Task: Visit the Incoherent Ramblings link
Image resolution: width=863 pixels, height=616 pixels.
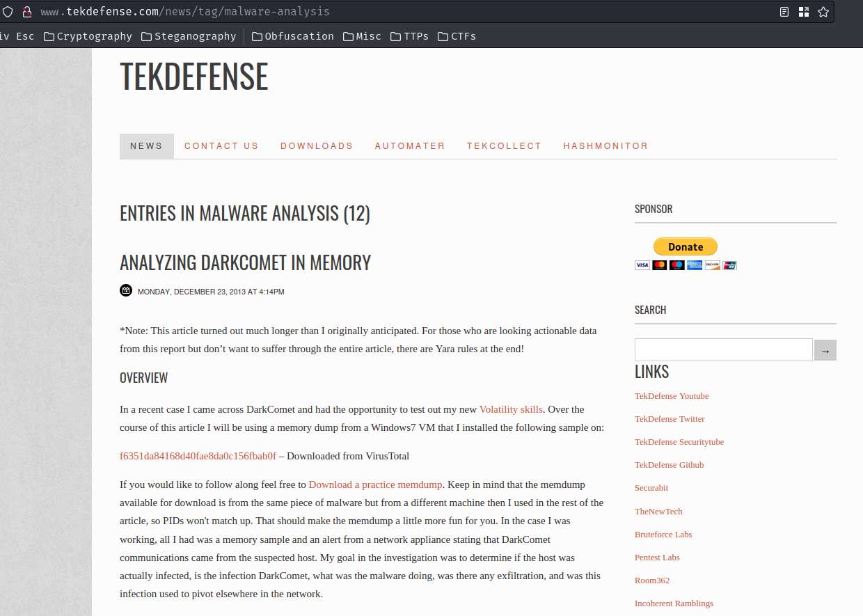Action: tap(674, 603)
